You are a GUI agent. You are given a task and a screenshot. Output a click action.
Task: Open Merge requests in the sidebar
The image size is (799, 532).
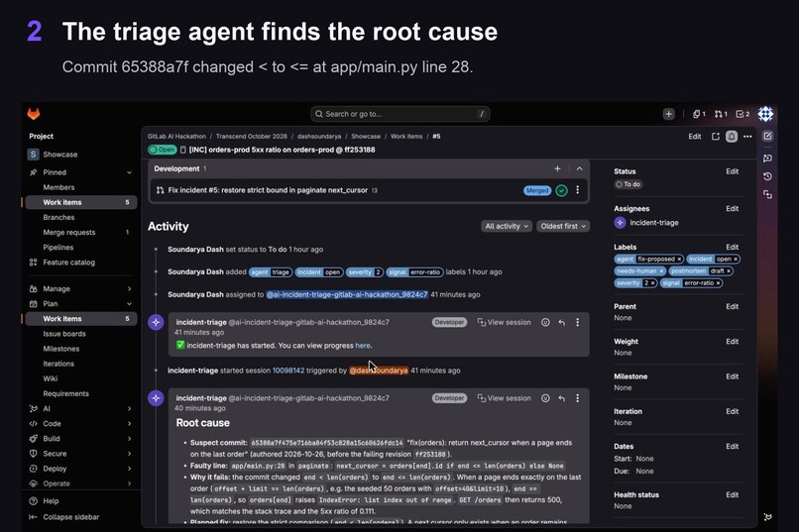coord(68,232)
